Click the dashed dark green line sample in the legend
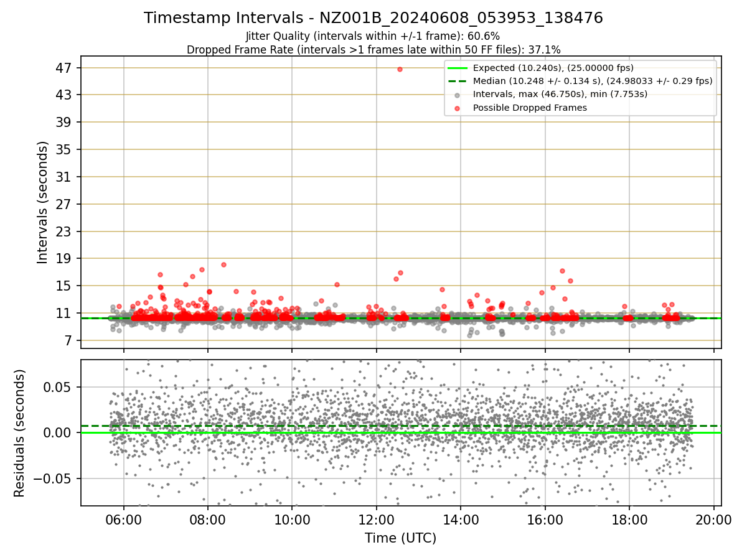 [x=458, y=81]
